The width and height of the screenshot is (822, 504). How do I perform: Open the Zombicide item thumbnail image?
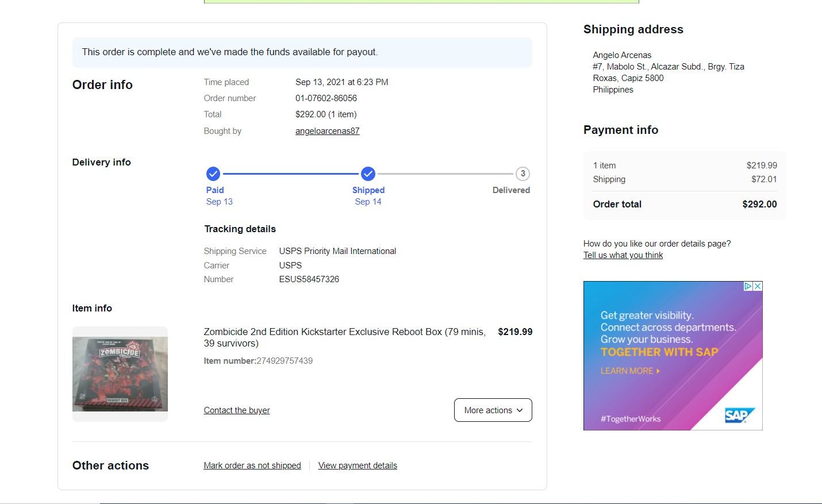[x=120, y=374]
